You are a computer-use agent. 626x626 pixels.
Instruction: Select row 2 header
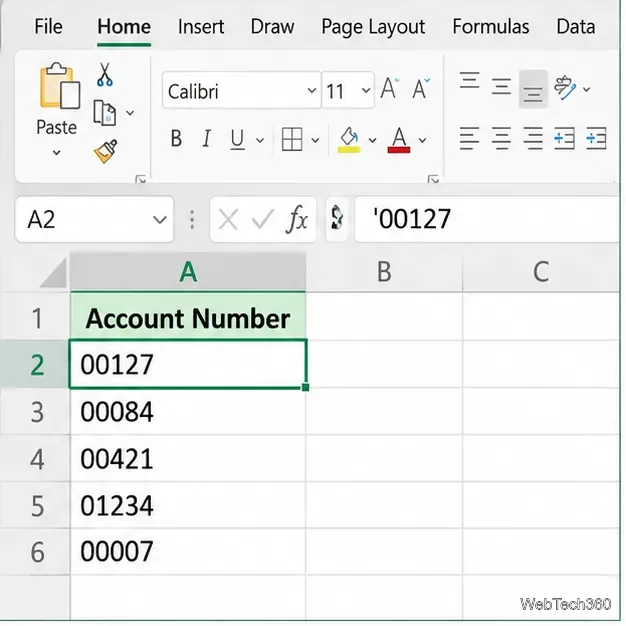coord(35,364)
